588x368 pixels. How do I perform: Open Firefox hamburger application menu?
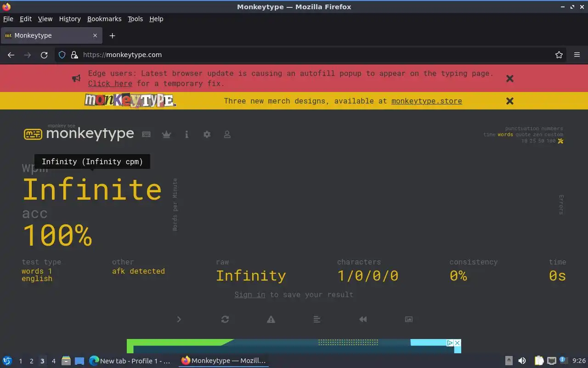(x=577, y=55)
